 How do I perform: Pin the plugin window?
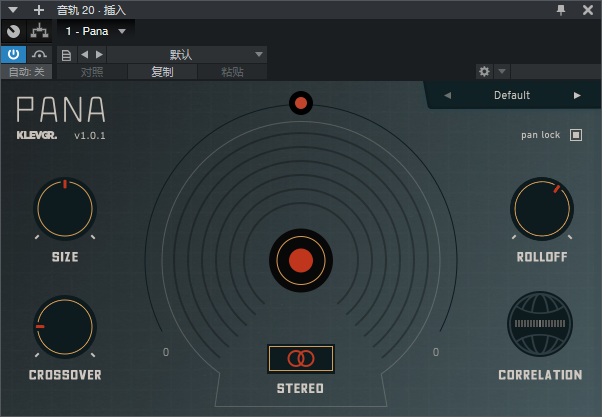pos(561,10)
